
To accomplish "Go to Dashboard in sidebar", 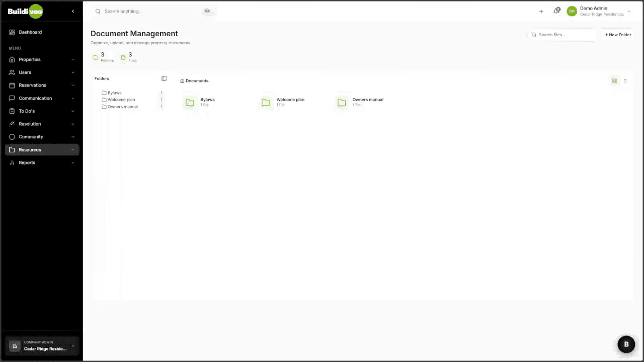I will [30, 32].
